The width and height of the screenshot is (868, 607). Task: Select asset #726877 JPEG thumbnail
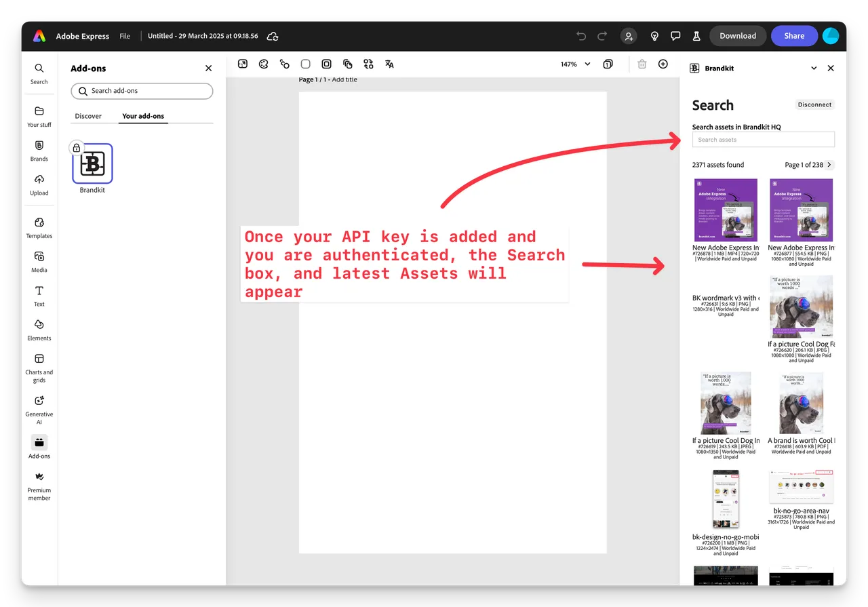coord(801,210)
